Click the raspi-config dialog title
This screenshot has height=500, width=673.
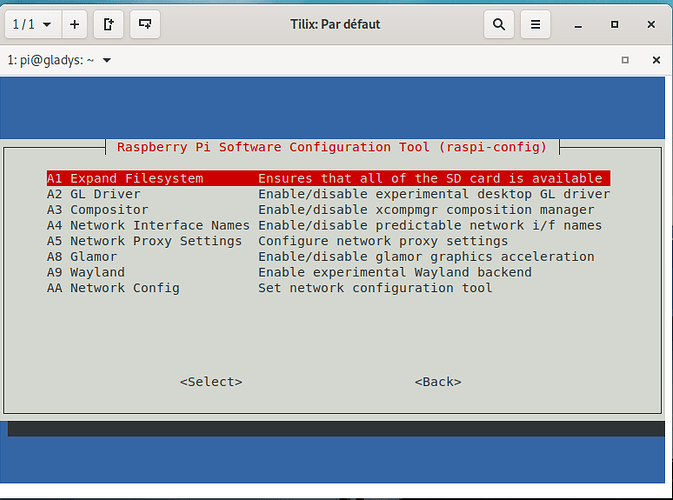tap(332, 147)
